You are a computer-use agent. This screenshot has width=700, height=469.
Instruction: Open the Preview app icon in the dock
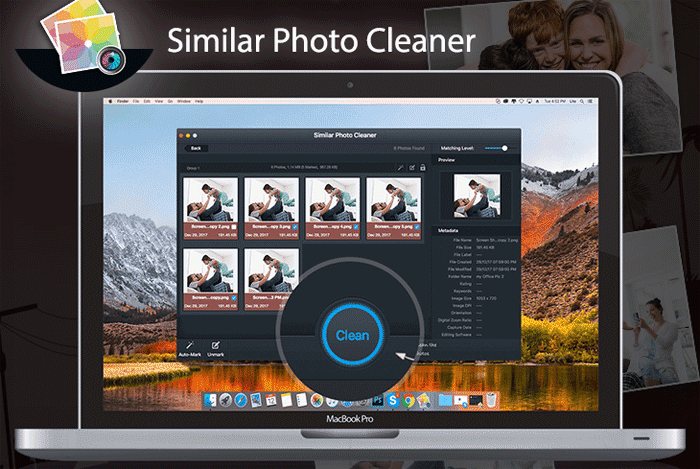(x=256, y=400)
